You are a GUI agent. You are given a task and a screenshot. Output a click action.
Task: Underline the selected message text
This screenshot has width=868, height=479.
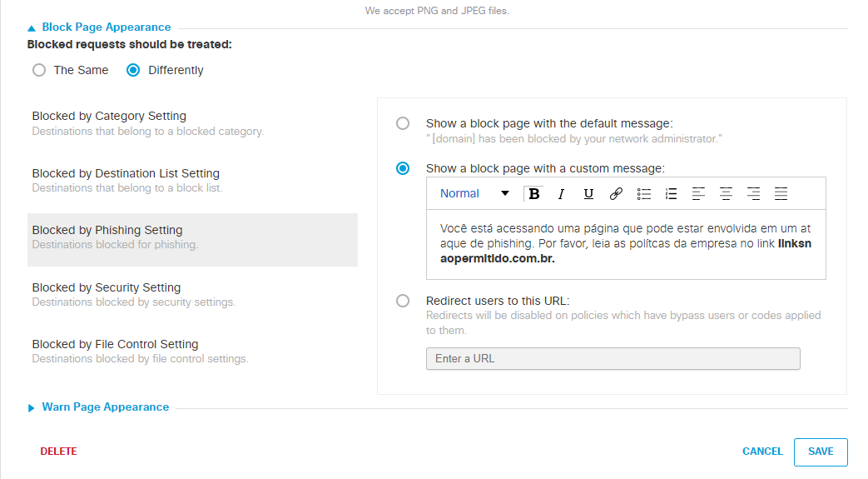pos(588,194)
